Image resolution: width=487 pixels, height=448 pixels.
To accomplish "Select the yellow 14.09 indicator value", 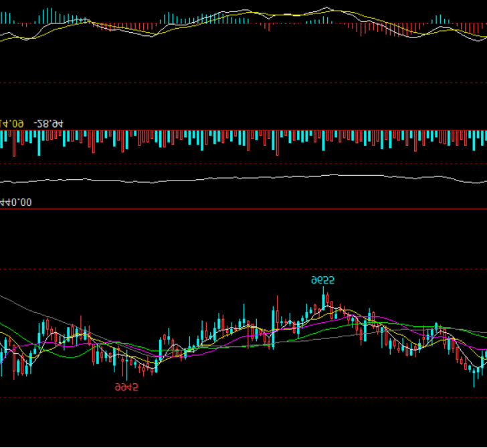I will [x=13, y=124].
